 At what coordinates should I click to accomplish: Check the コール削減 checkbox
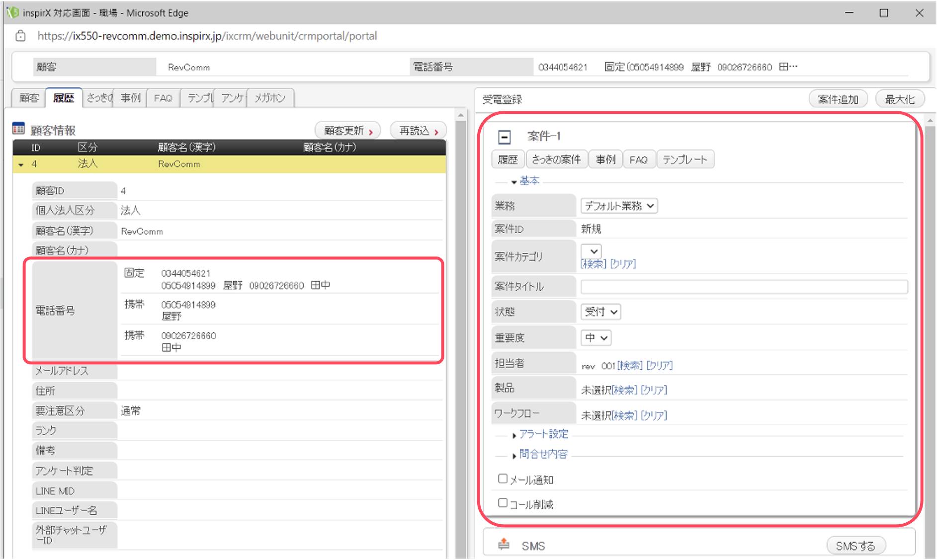(503, 503)
